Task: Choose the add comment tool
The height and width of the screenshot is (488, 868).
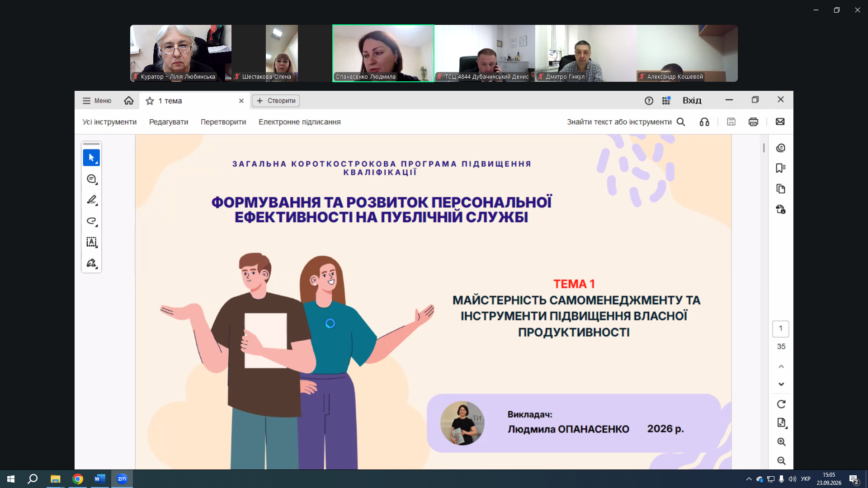Action: 91,179
